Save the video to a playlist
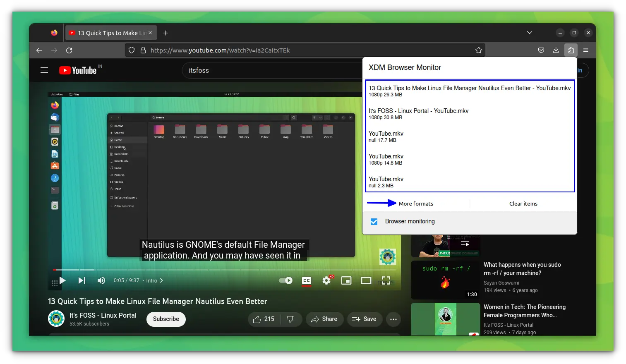The height and width of the screenshot is (364, 626). click(365, 319)
